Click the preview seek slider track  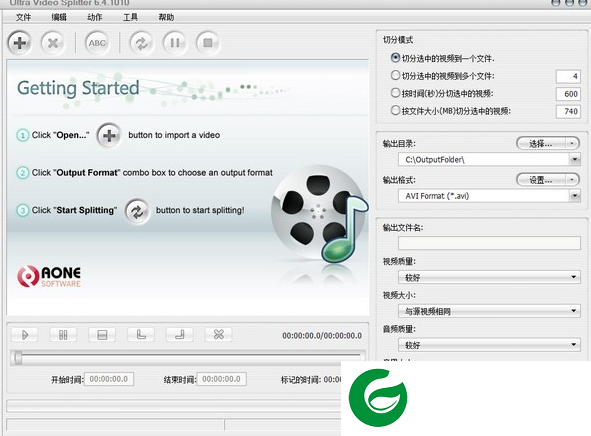(x=188, y=357)
